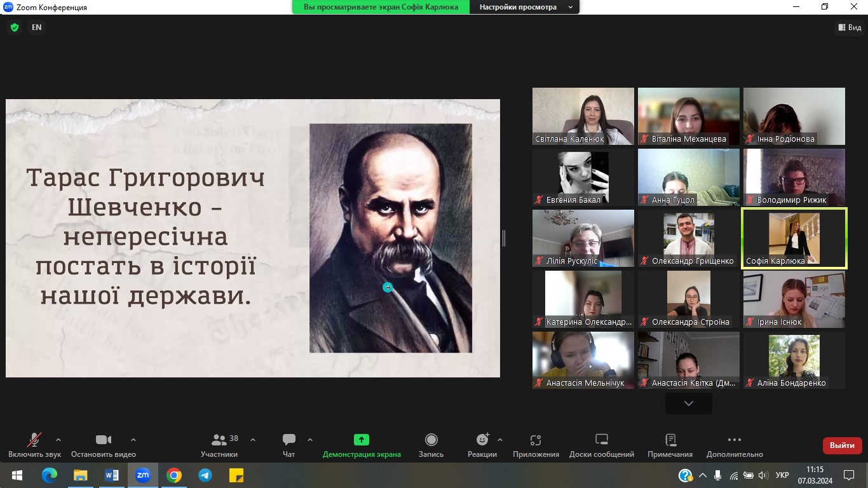Open the Вид view menu
The width and height of the screenshot is (868, 488).
pos(850,27)
